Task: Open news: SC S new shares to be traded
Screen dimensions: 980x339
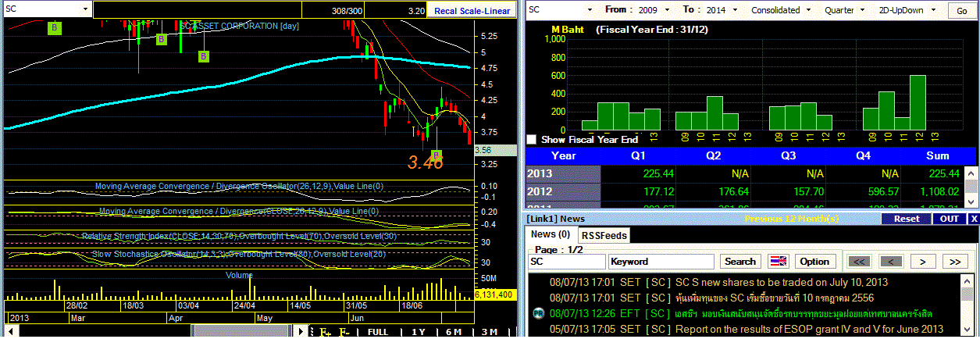Action: (x=781, y=282)
